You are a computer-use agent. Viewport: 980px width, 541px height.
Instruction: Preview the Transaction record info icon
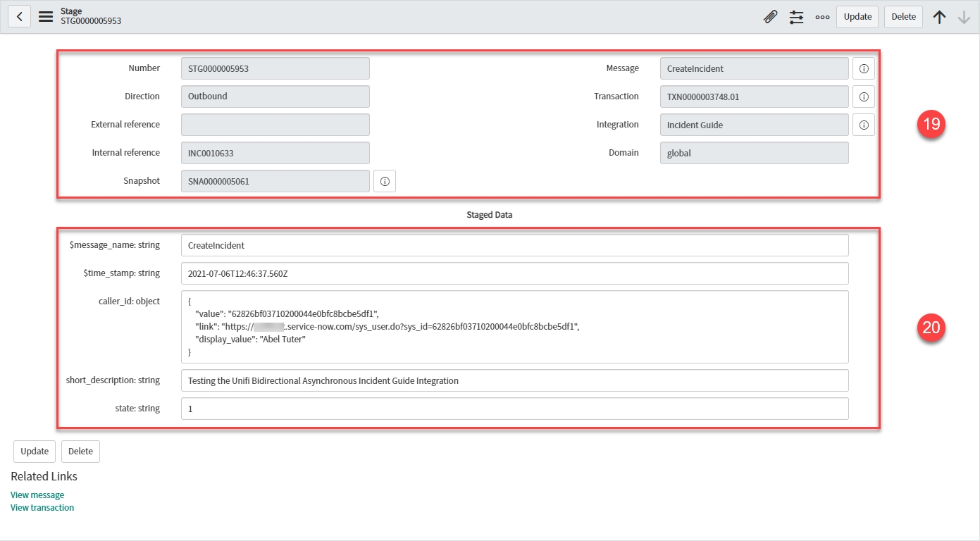(863, 97)
